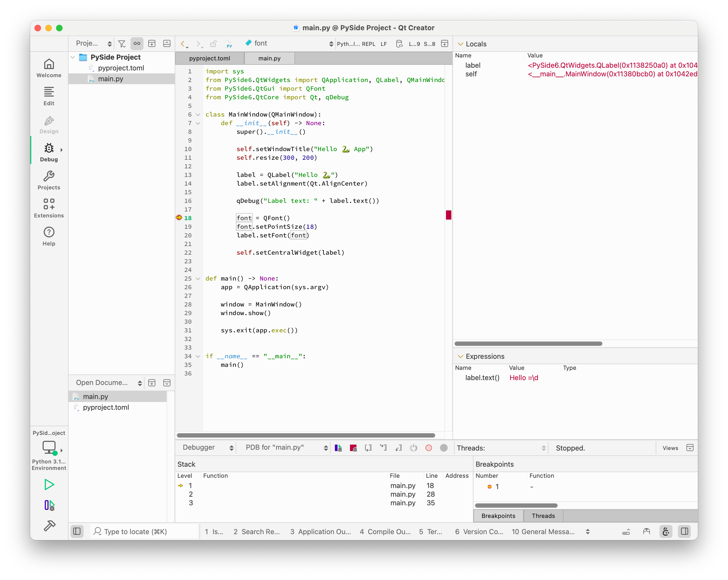Screen dimensions: 728x580
Task: Collapse the Locals section header
Action: pos(460,44)
